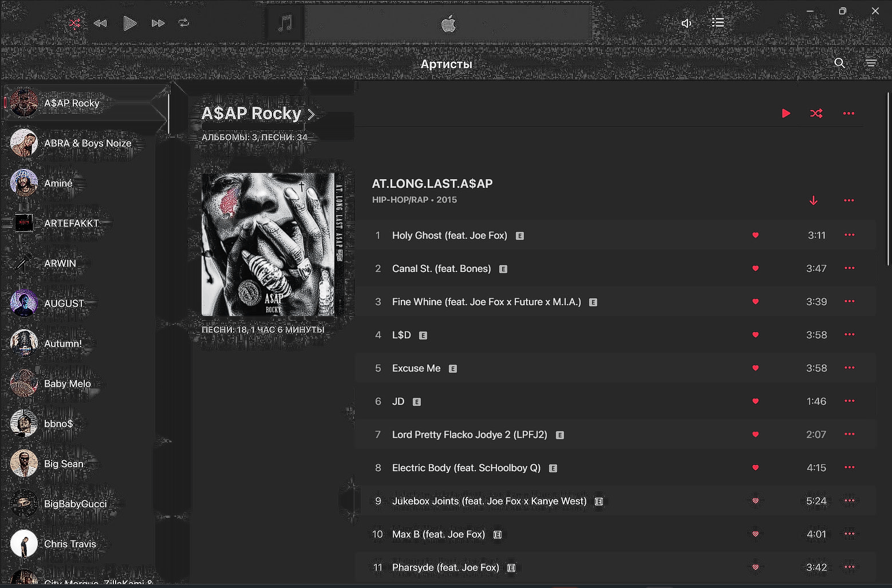
Task: Open more options for Pharsyde track
Action: click(849, 567)
